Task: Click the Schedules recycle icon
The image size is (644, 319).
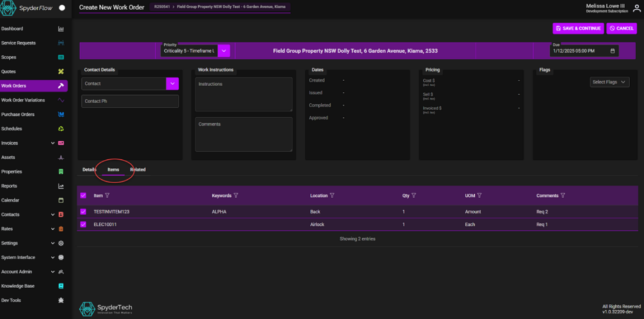Action: [61, 129]
